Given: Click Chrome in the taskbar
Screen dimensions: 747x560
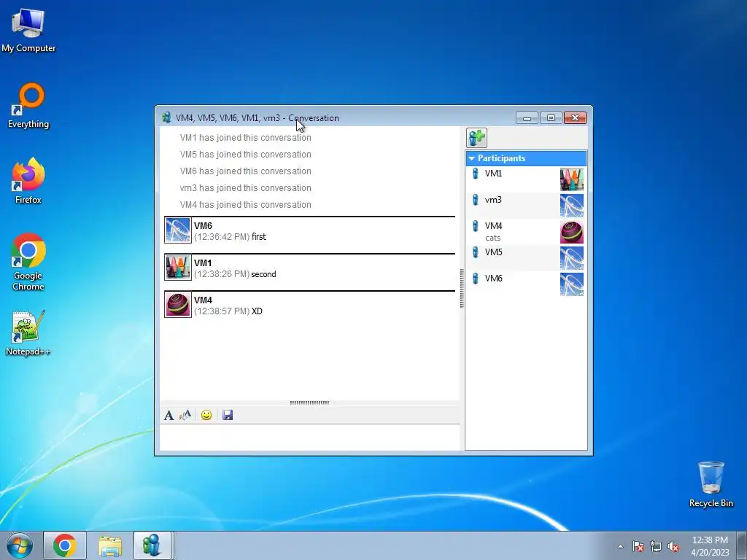Looking at the screenshot, I should click(x=65, y=545).
